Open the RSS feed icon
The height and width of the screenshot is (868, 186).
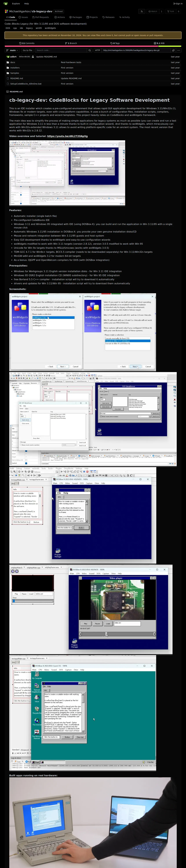[x=142, y=11]
